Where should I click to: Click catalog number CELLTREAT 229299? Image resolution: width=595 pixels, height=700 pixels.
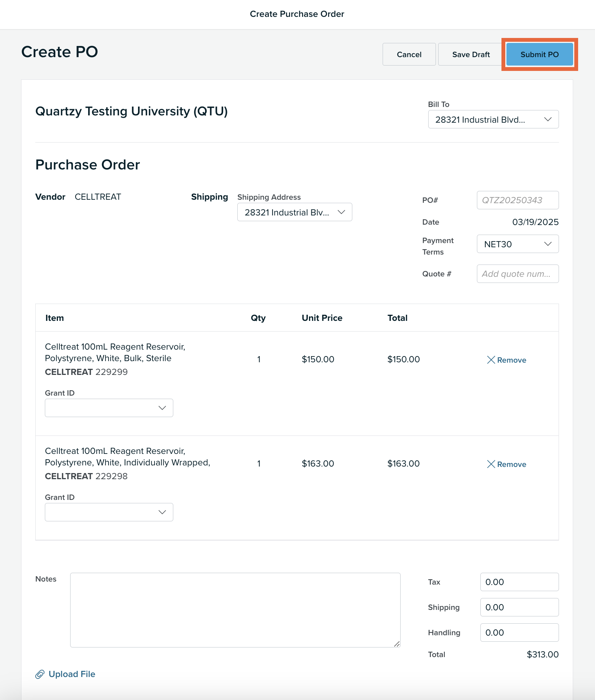point(86,372)
